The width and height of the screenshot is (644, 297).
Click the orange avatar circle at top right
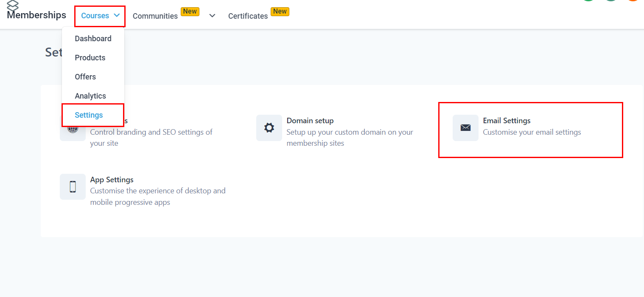click(x=633, y=1)
